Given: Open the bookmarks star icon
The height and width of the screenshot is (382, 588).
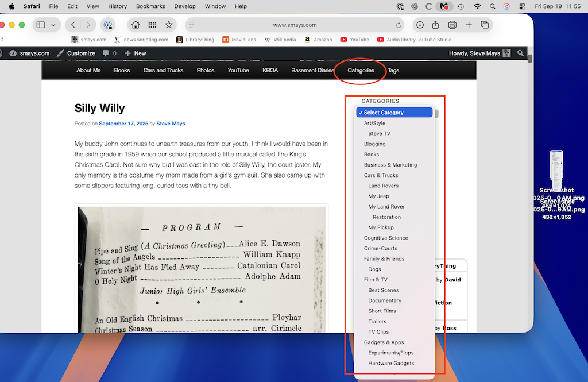Looking at the screenshot, I should 169,25.
